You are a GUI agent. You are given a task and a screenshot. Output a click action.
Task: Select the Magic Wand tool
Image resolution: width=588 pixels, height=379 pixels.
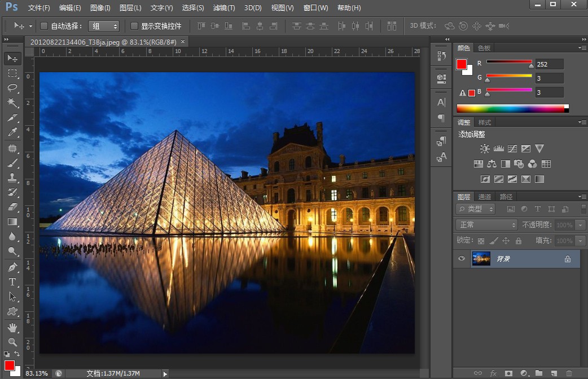[x=12, y=102]
